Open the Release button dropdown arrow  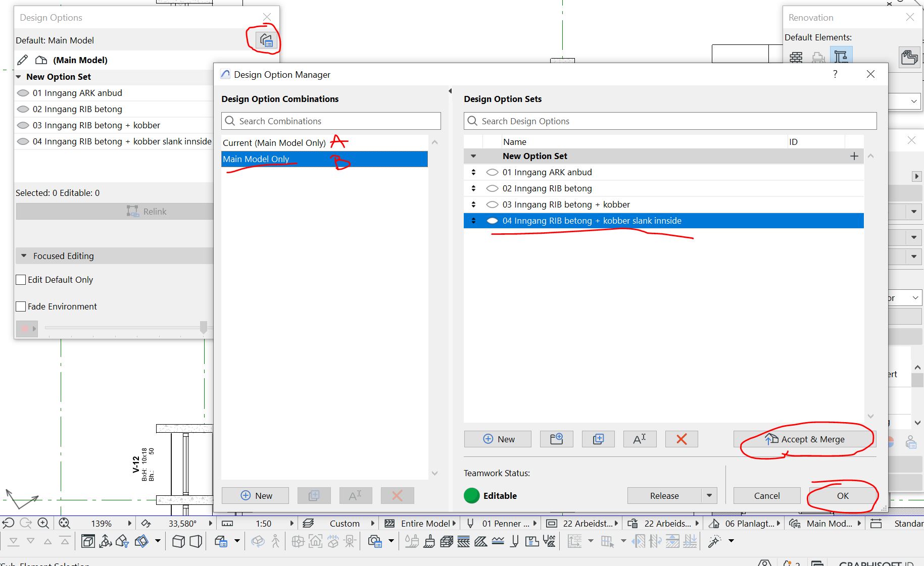[709, 496]
